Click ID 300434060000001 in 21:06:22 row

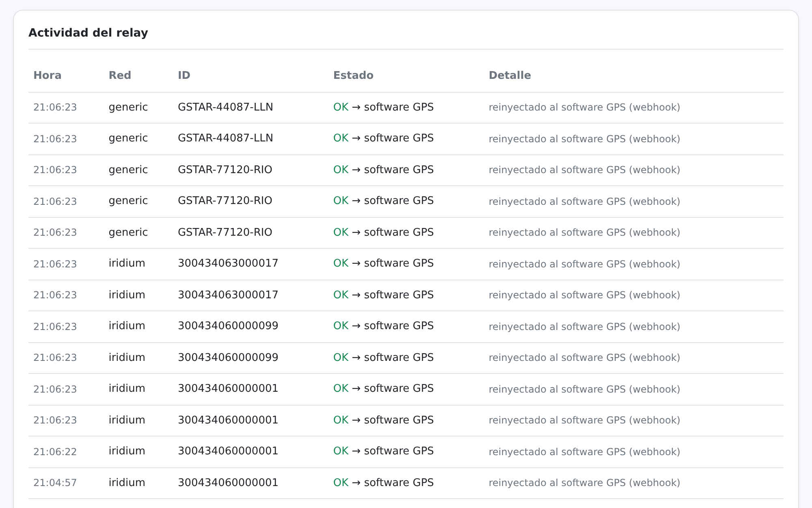click(x=228, y=451)
